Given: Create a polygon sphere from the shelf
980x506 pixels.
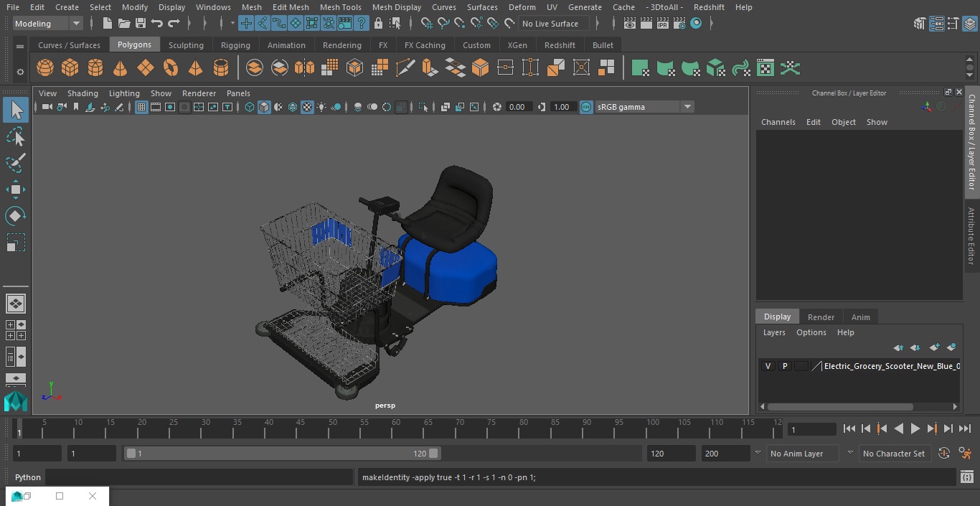Looking at the screenshot, I should click(x=45, y=68).
